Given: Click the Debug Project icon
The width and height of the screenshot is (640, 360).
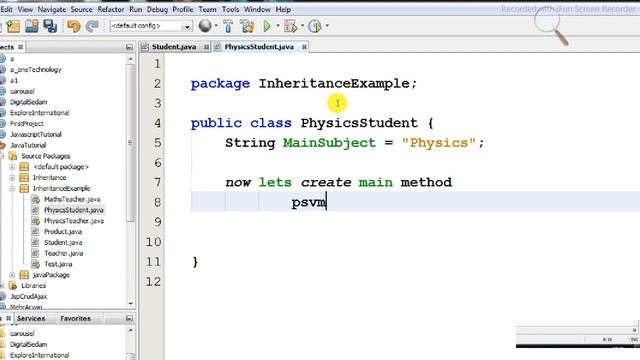Looking at the screenshot, I should pos(290,26).
